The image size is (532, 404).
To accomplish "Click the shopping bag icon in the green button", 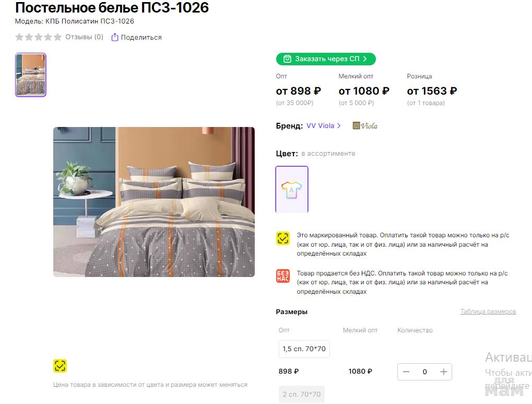I will pyautogui.click(x=287, y=59).
